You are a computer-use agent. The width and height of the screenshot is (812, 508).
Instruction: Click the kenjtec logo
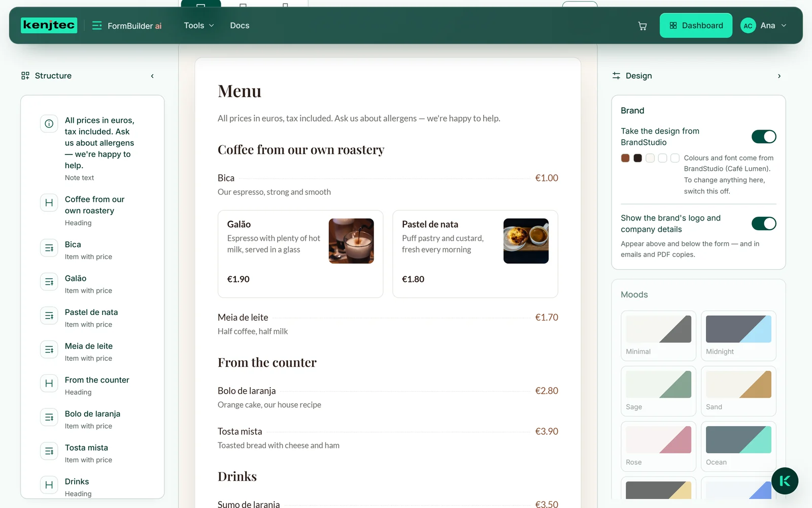coord(49,25)
